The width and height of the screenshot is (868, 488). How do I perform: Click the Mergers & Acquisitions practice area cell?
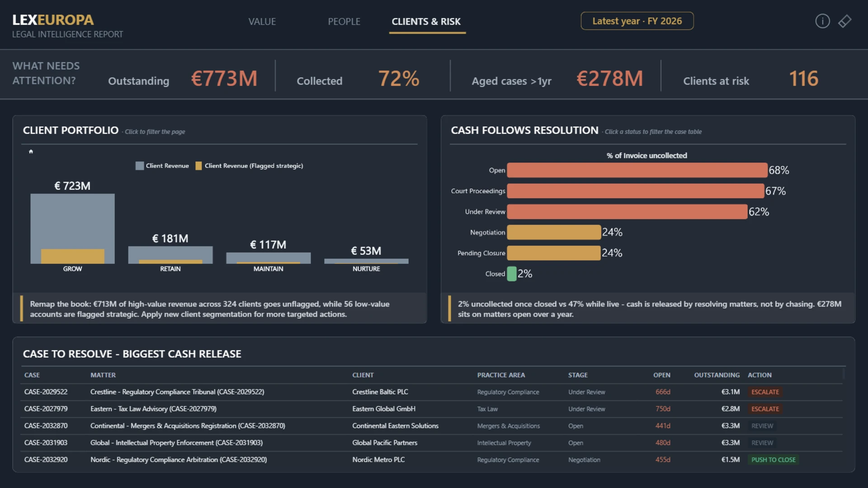coord(509,426)
